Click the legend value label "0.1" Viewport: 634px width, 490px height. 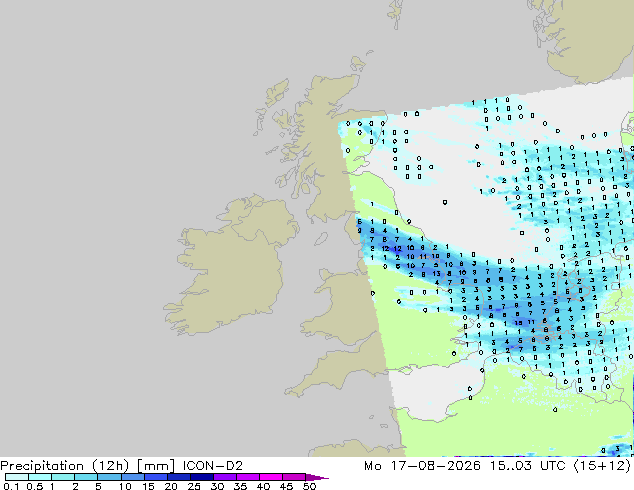pos(11,486)
